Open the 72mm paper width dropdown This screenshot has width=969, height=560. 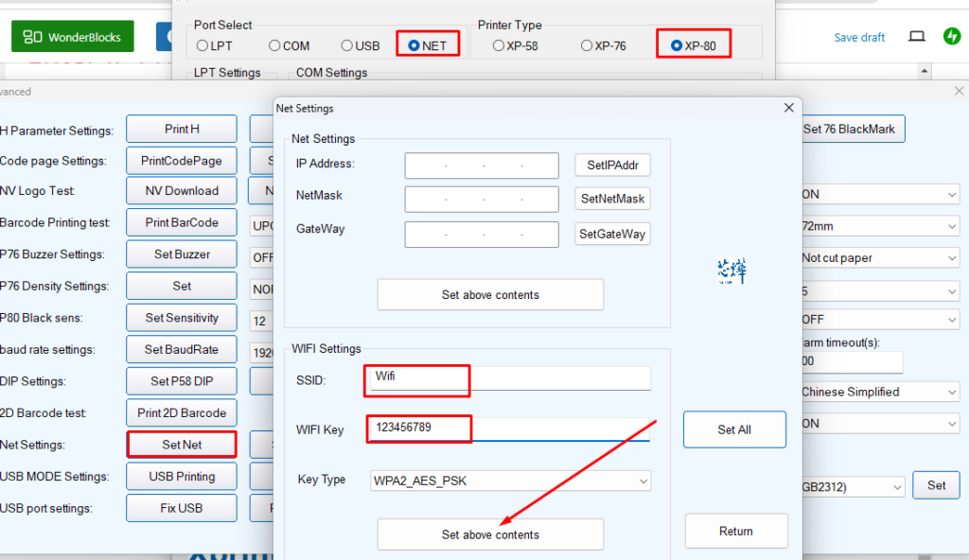879,225
